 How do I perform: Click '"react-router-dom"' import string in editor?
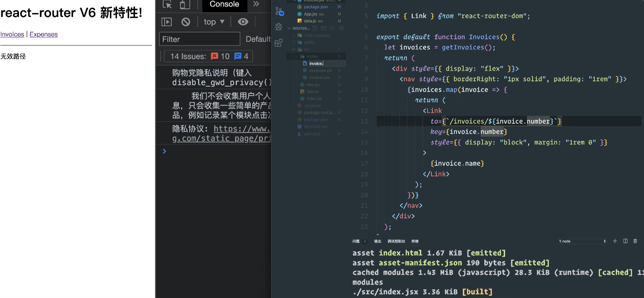(x=492, y=16)
